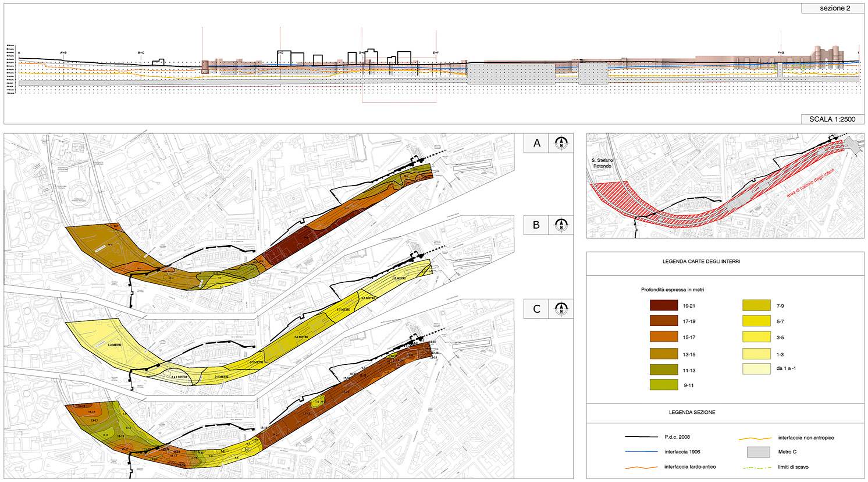Click the 'Metro C' legend text
868x482 pixels.
[787, 452]
